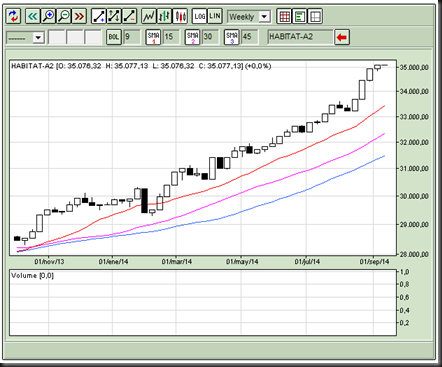Click the Bollinger period field showing 9
This screenshot has height=367, width=442.
(x=132, y=37)
